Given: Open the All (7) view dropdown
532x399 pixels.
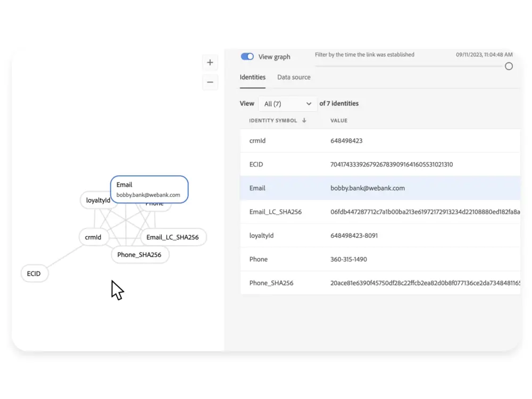Looking at the screenshot, I should pos(287,104).
